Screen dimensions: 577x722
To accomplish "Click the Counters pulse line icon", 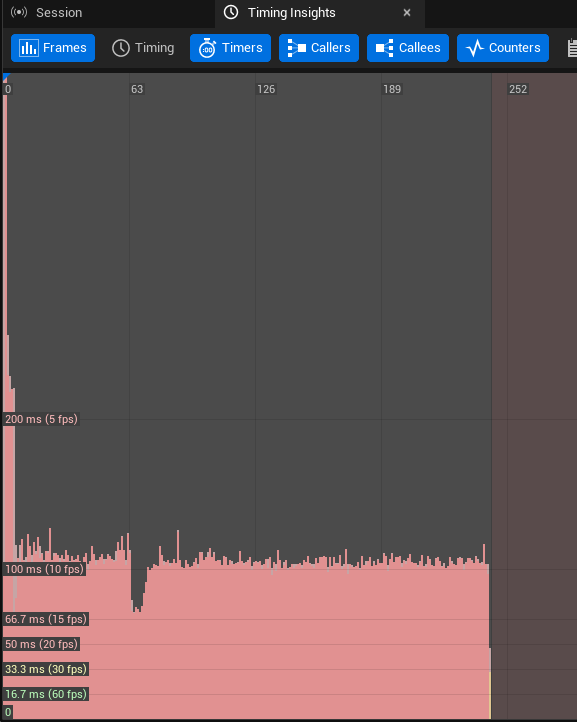I will tap(475, 48).
